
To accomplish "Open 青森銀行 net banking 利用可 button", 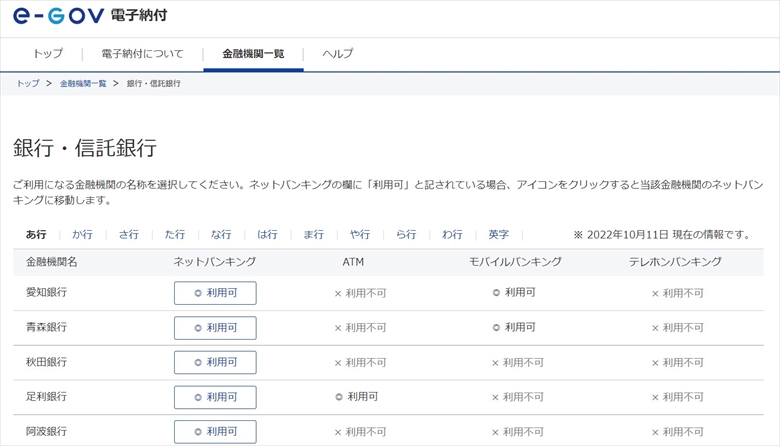I will point(215,328).
